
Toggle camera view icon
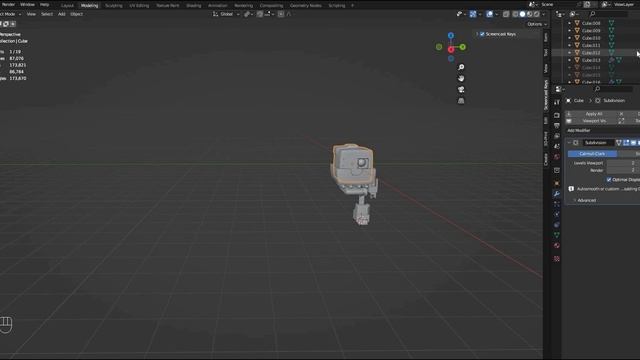point(461,89)
